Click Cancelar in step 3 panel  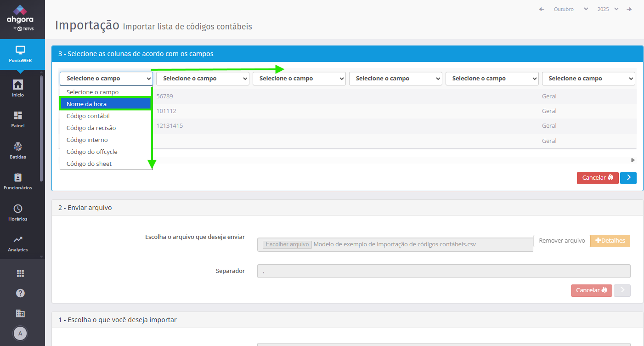[598, 178]
